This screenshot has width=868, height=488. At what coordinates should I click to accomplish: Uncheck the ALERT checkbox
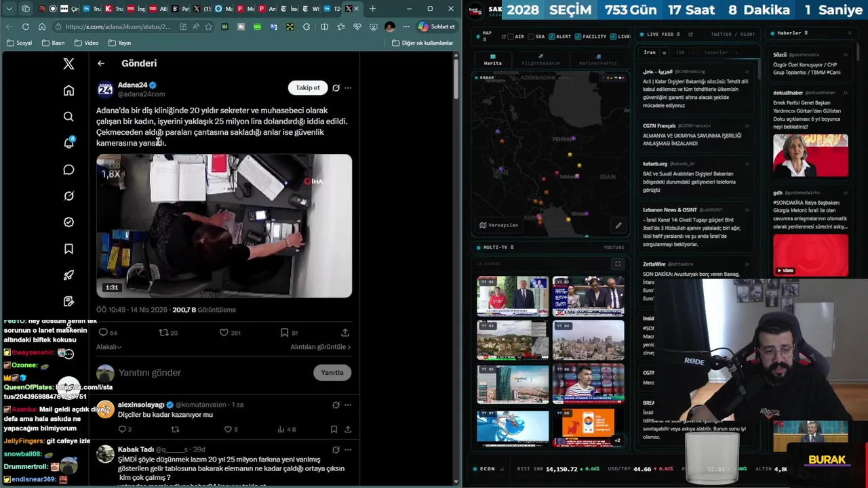click(552, 37)
